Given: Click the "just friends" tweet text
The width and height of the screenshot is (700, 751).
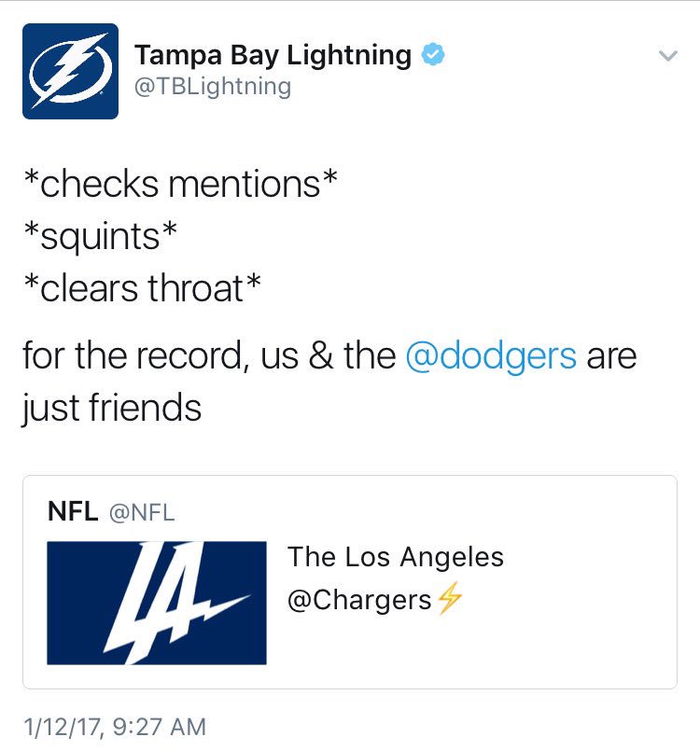Looking at the screenshot, I should [x=112, y=408].
